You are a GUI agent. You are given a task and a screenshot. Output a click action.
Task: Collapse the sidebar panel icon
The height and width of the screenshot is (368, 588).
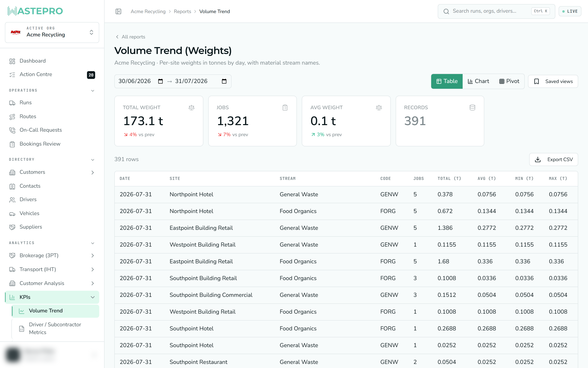tap(118, 11)
